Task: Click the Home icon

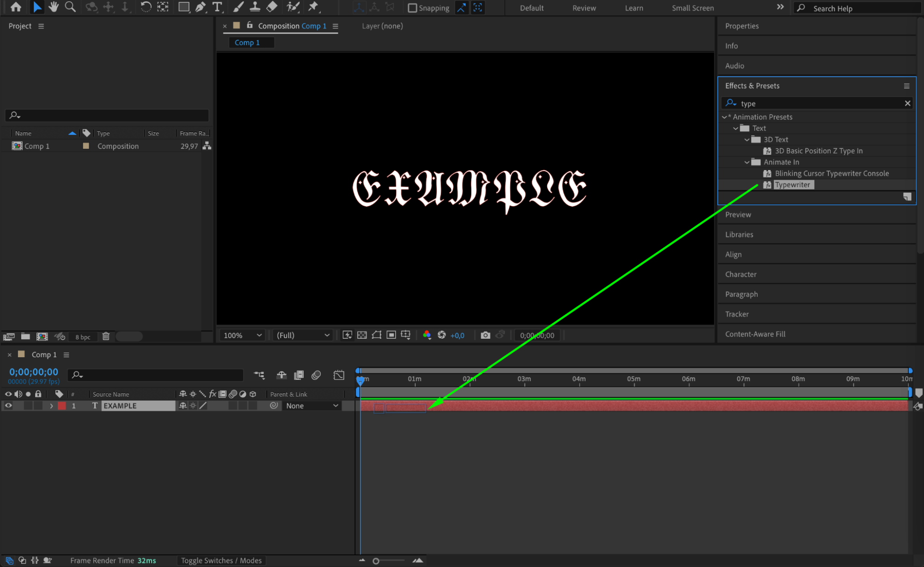Action: pos(16,7)
